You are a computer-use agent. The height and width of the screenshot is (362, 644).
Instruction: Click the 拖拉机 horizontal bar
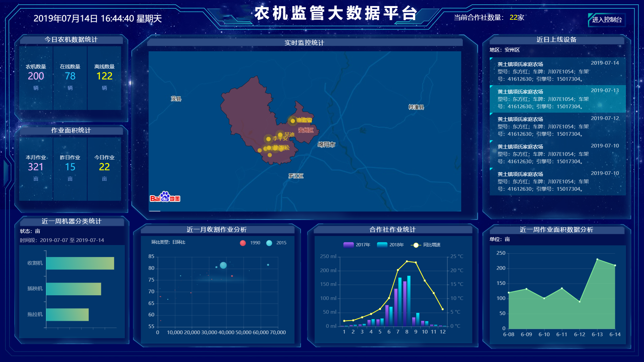[67, 314]
